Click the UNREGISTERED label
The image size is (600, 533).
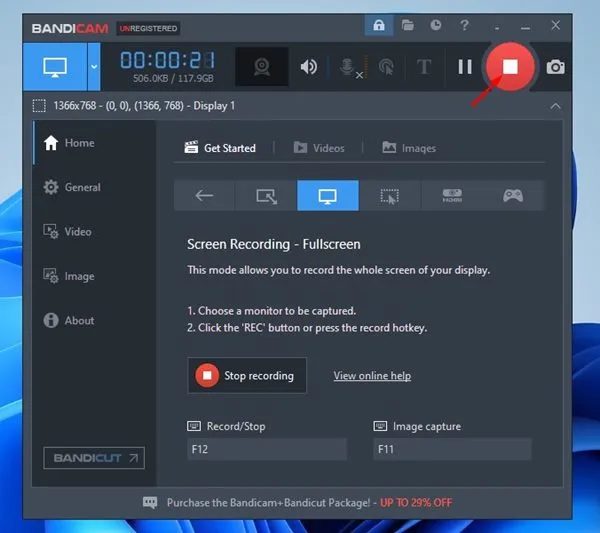(148, 28)
